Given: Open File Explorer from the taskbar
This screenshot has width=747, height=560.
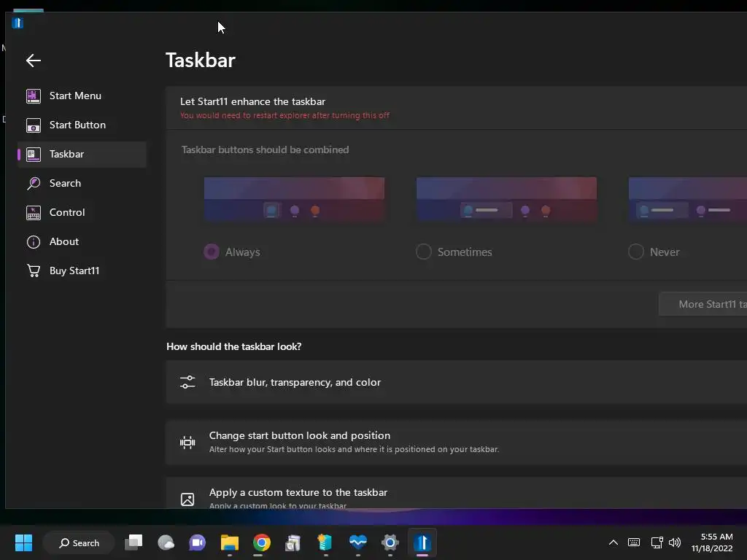Looking at the screenshot, I should 230,542.
